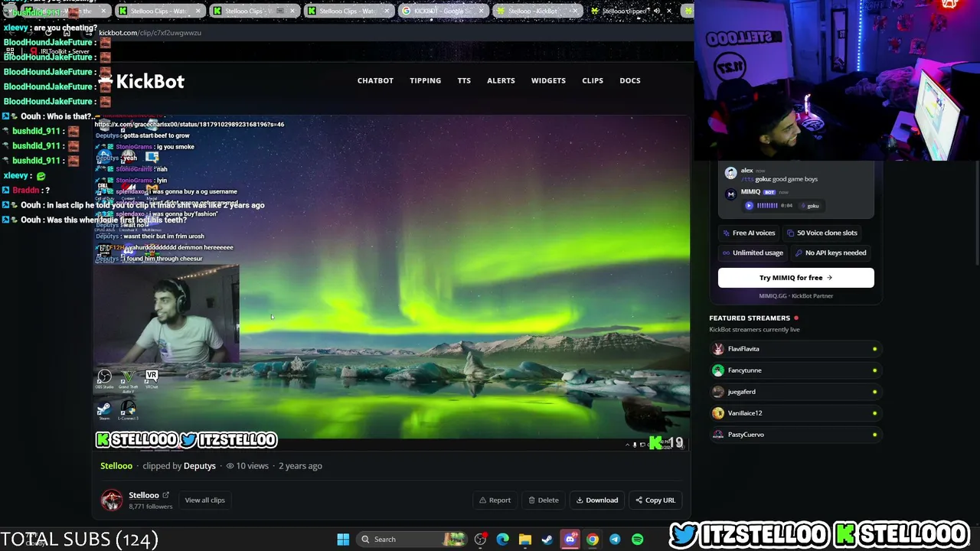The height and width of the screenshot is (551, 980).
Task: Open the TIPPING navigation menu item
Action: pos(425,80)
